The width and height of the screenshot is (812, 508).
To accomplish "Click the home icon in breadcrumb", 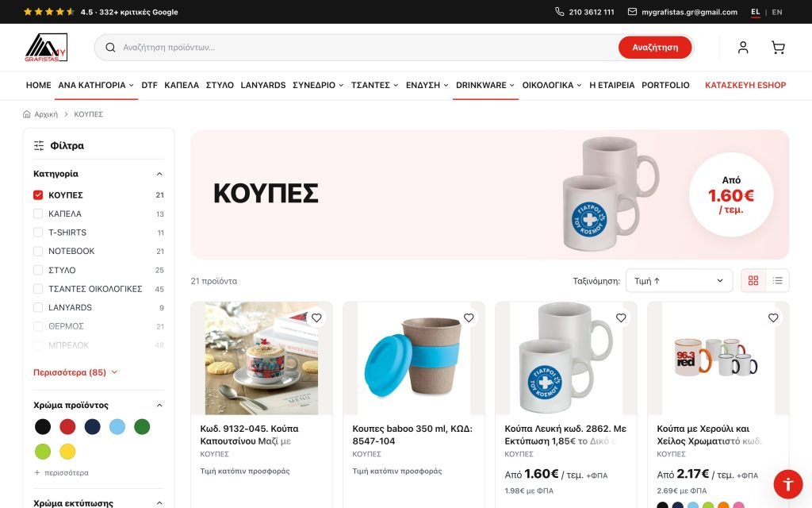I will click(27, 114).
